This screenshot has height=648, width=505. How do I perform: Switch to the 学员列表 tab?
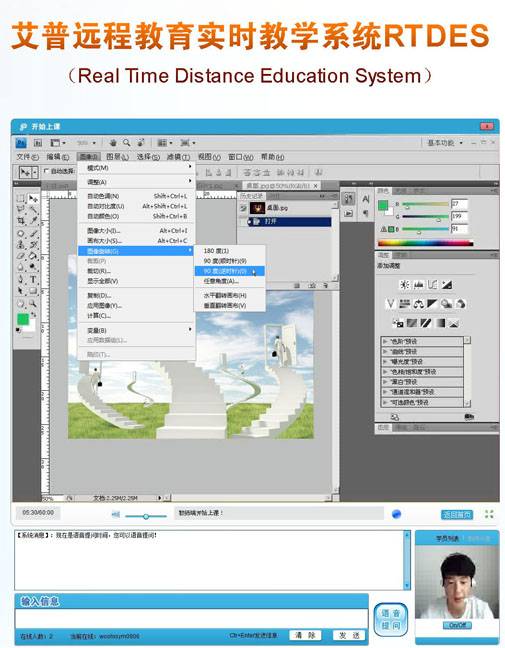pos(447,538)
